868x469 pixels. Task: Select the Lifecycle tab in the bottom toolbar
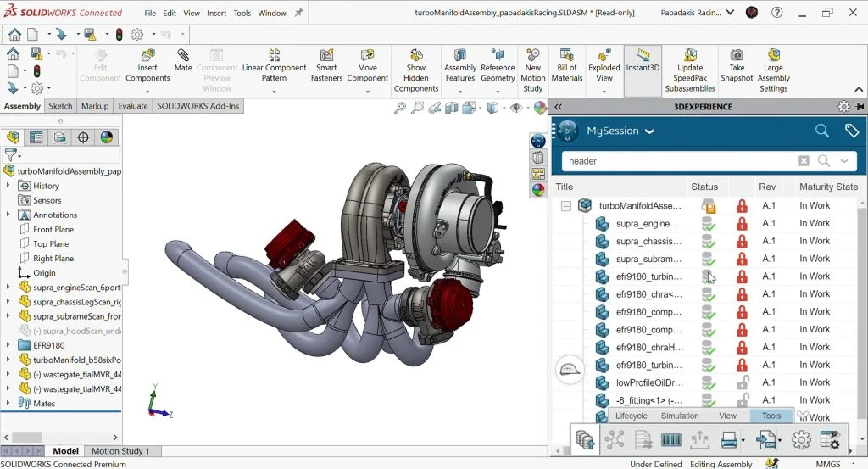tap(632, 416)
